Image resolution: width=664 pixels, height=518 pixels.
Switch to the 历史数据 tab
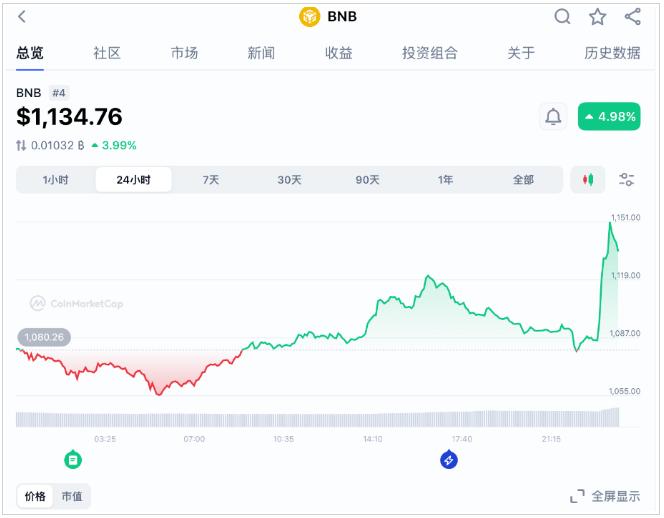click(x=612, y=53)
